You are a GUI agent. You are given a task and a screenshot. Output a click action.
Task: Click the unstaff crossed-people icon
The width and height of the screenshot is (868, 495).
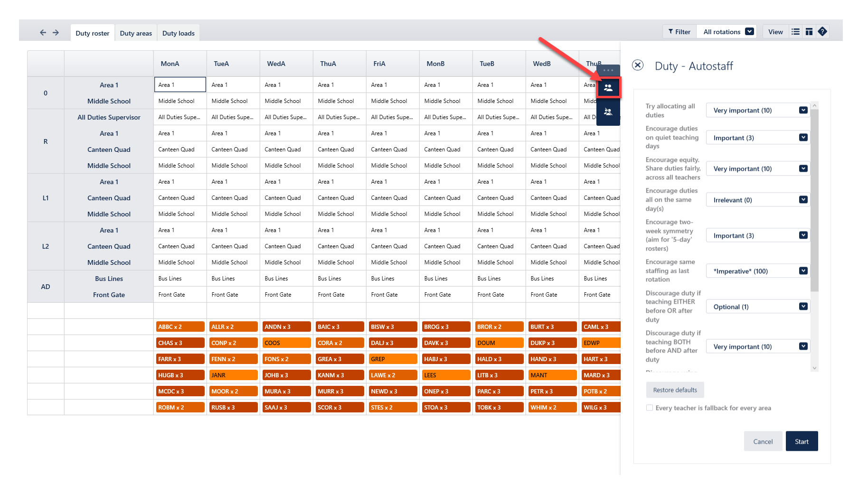tap(608, 112)
